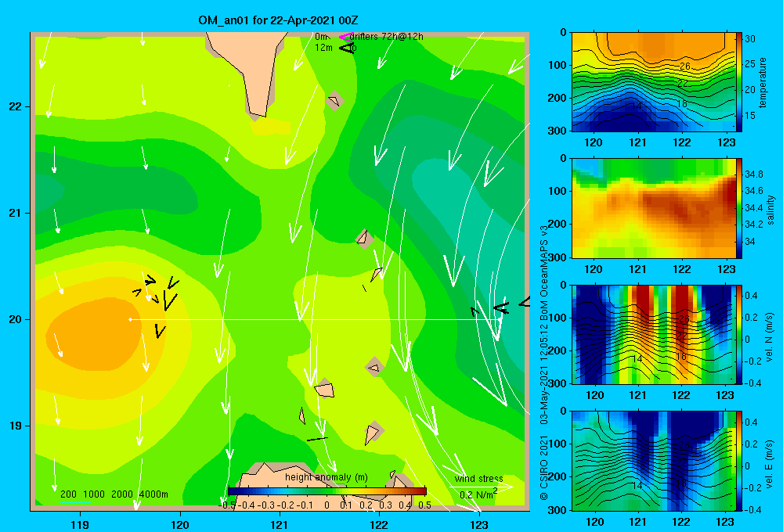Image resolution: width=783 pixels, height=532 pixels.
Task: Click the 'temperature' colorbar label
Action: point(763,82)
